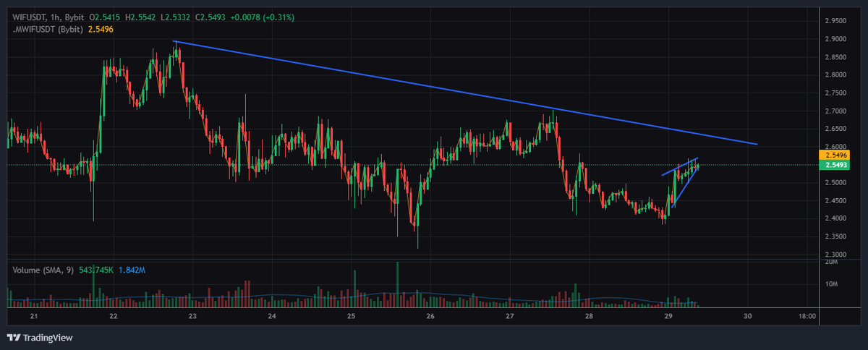The width and height of the screenshot is (868, 350).
Task: Click the date label 21 on time axis
Action: click(x=33, y=317)
